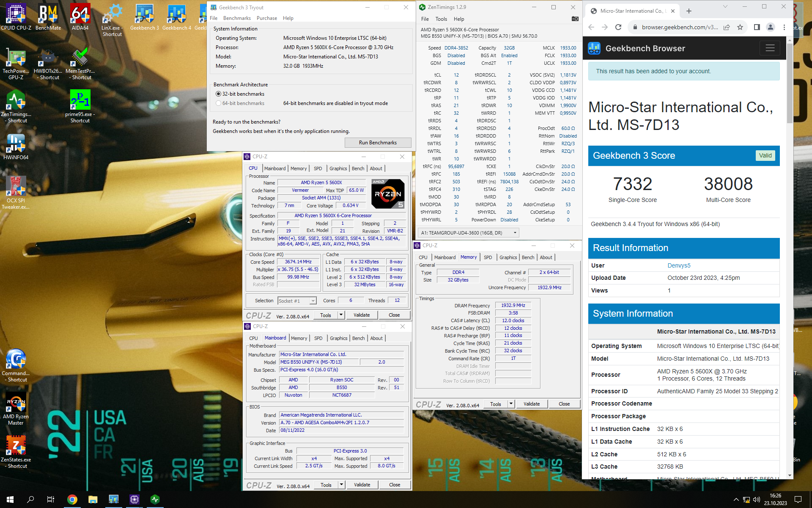Click Tools button in CPU-Z Memory window
Screen dimensions: 812x508
click(x=496, y=404)
